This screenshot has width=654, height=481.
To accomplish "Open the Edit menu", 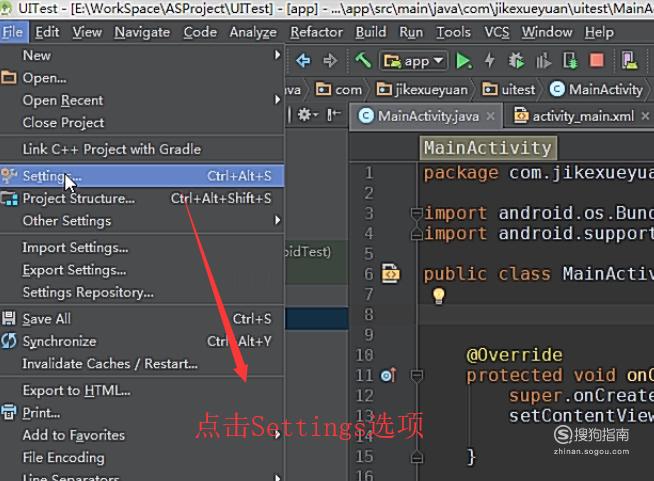I will [x=47, y=32].
